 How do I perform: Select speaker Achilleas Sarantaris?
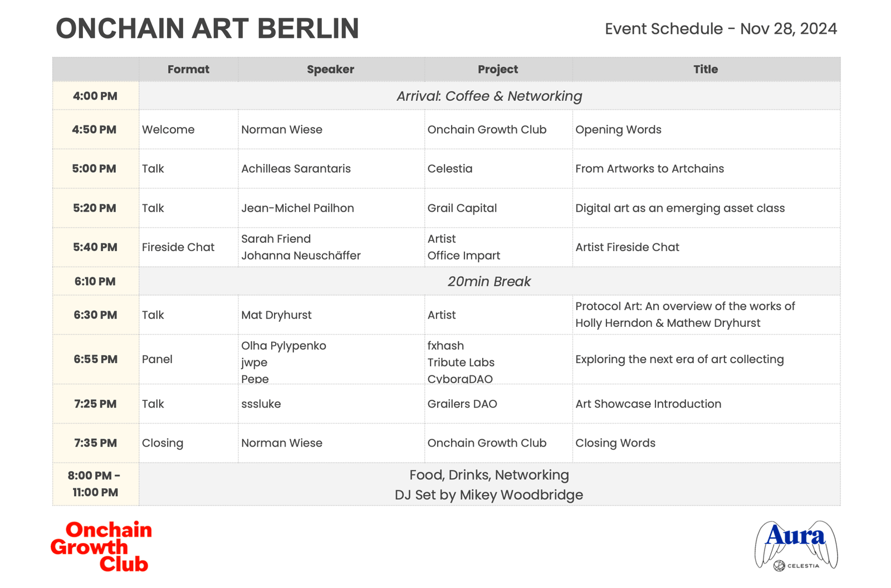296,169
